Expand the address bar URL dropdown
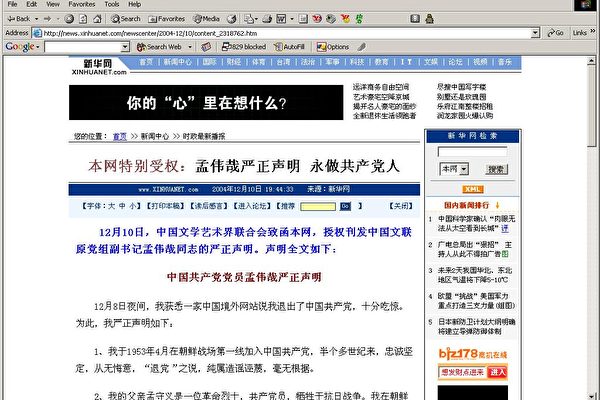 coord(536,32)
